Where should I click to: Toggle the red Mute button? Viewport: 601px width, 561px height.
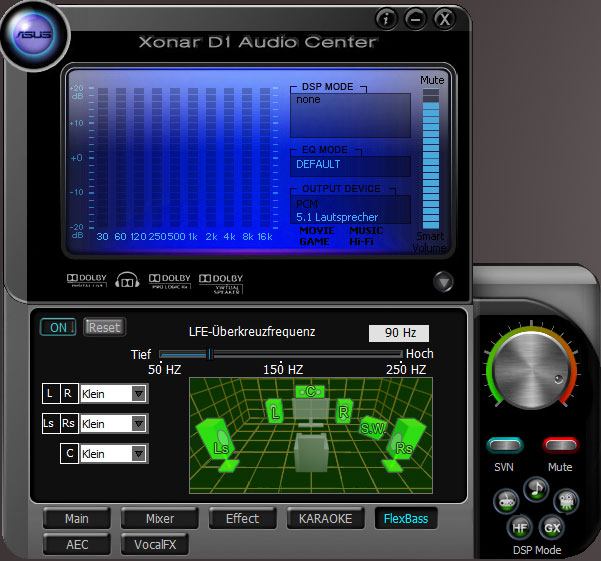[560, 445]
